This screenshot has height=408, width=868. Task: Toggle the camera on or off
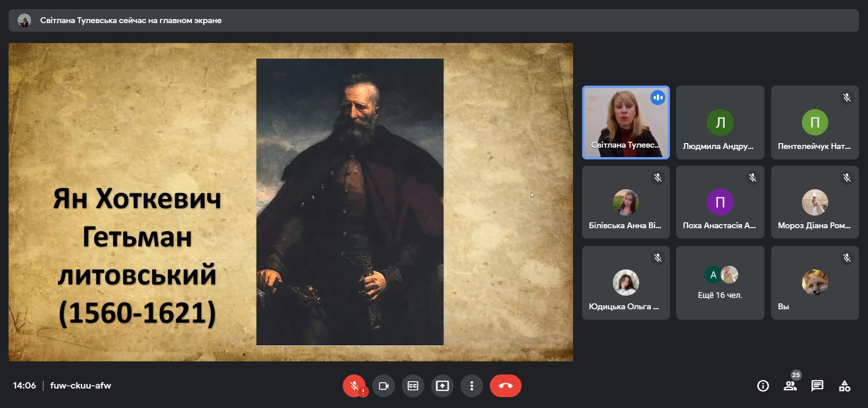point(384,386)
